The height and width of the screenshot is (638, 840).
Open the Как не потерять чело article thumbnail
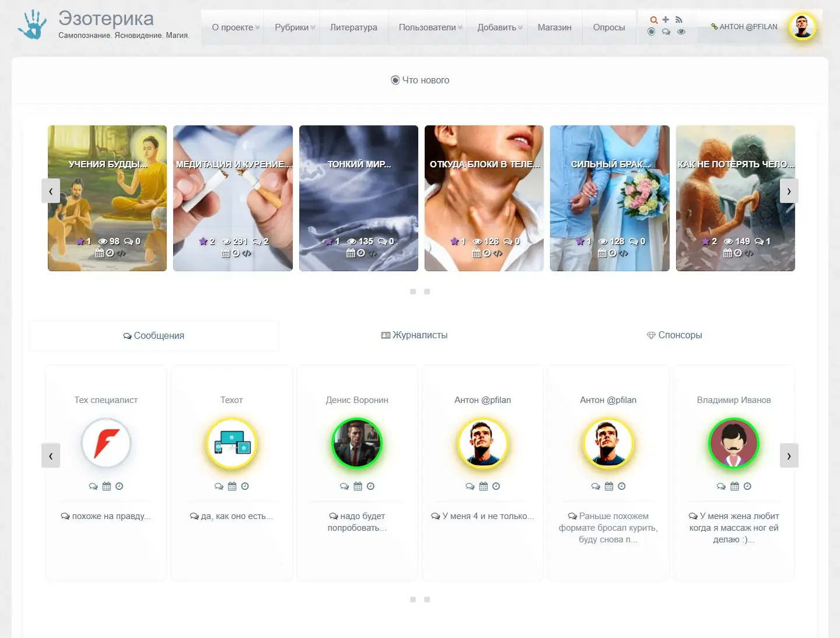(x=736, y=198)
